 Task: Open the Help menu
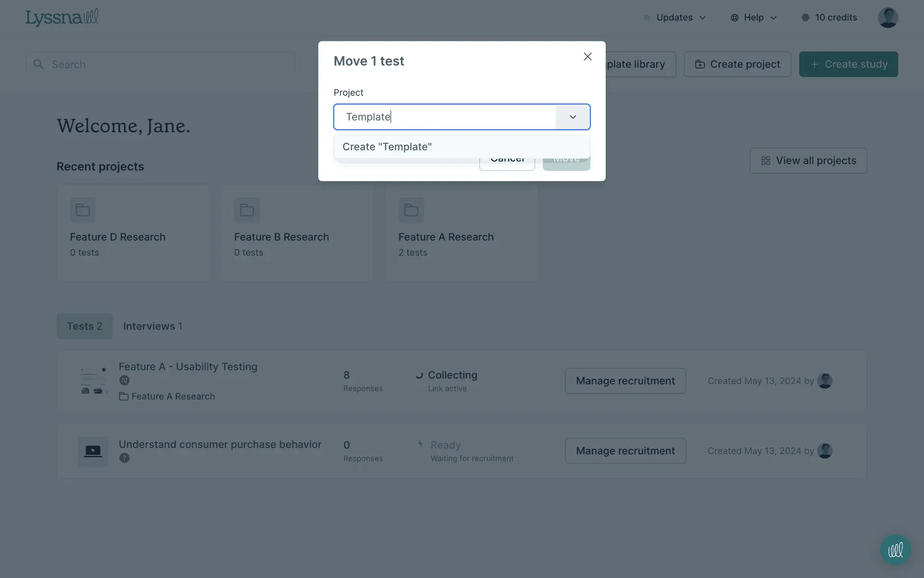754,18
